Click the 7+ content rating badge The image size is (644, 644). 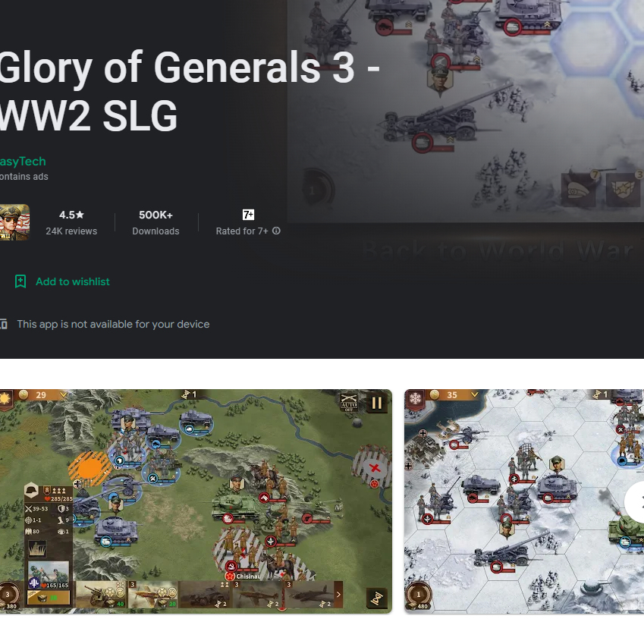tap(248, 215)
